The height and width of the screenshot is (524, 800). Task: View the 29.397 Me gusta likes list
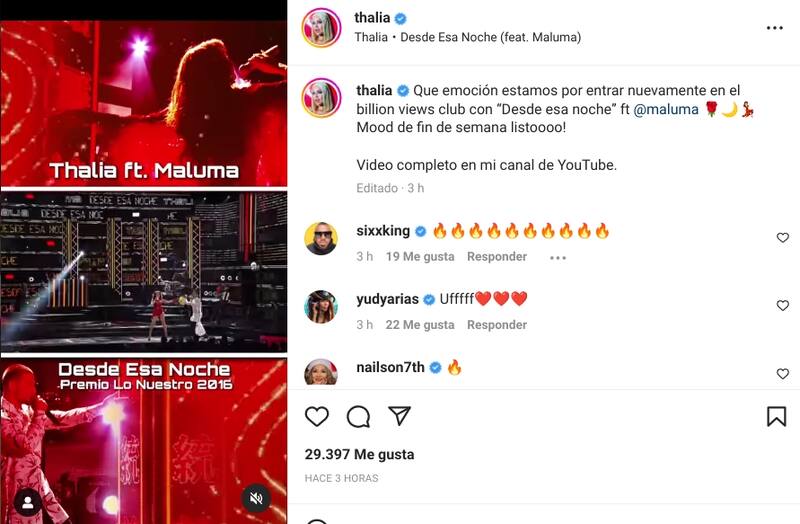pyautogui.click(x=359, y=454)
